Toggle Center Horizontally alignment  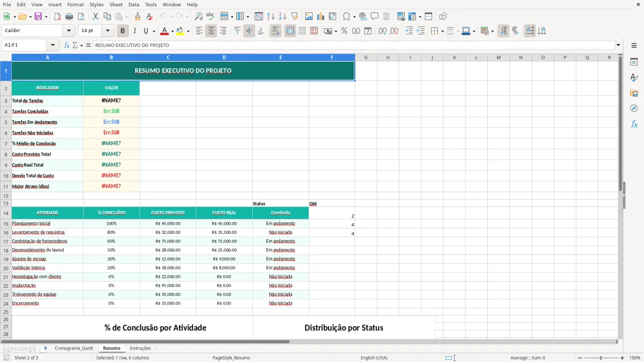[211, 31]
